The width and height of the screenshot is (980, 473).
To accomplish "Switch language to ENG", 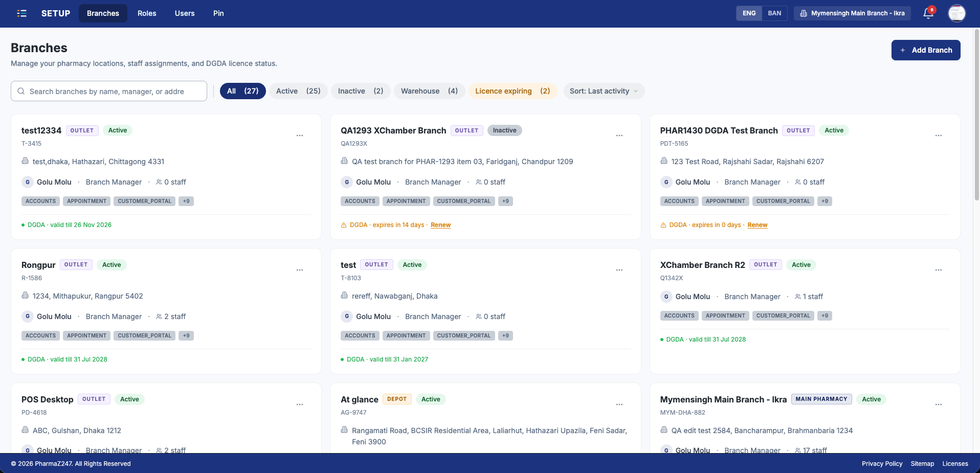I will point(749,13).
